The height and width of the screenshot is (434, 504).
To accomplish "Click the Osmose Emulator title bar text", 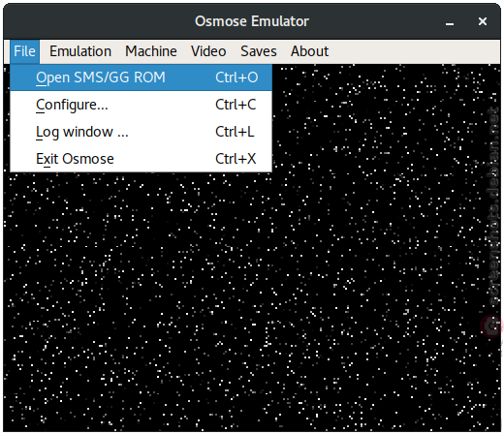I will 252,21.
